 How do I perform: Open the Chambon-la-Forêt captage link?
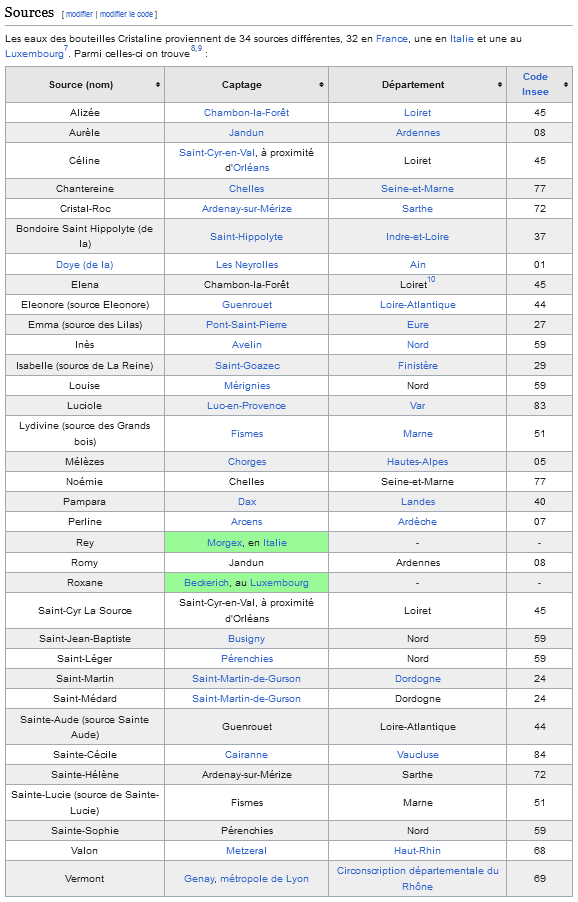[x=246, y=113]
